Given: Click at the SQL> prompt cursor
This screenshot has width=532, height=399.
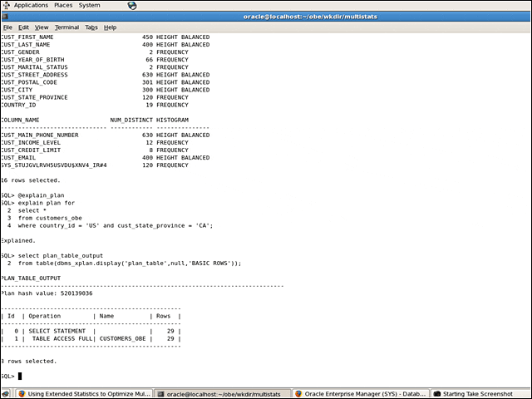Looking at the screenshot, I should click(x=20, y=376).
